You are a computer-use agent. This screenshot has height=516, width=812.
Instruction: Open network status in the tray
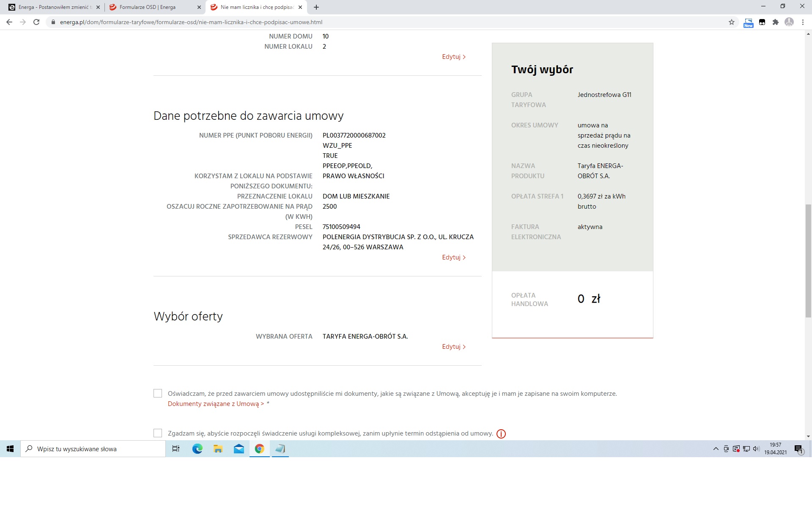pos(746,449)
